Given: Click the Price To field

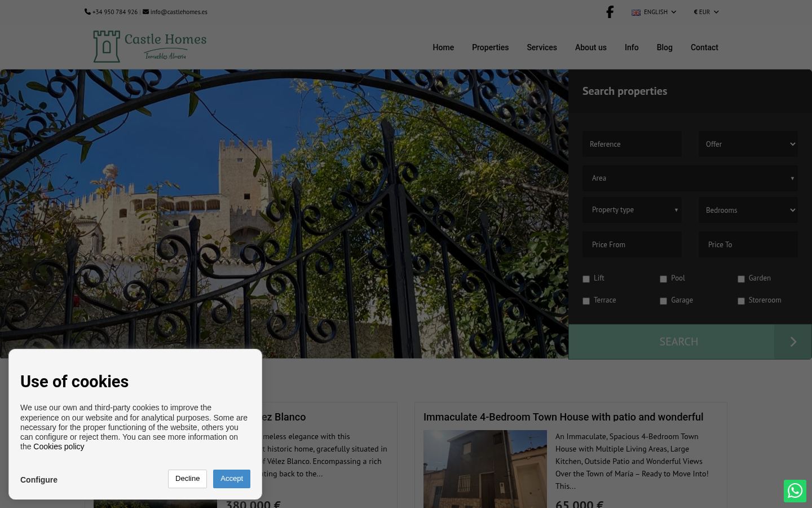Looking at the screenshot, I should (x=748, y=244).
